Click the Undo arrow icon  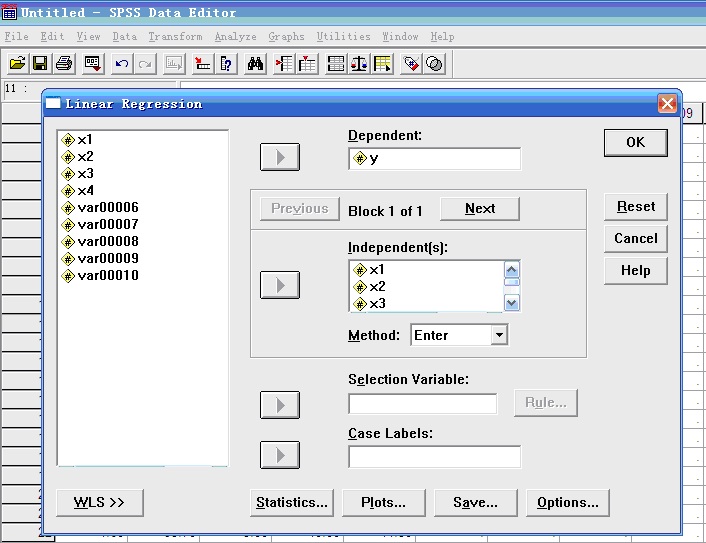[x=122, y=63]
